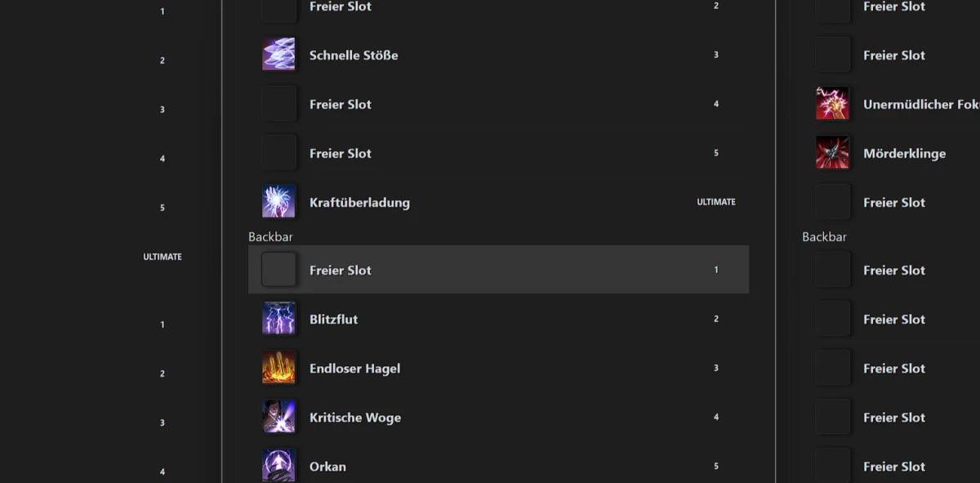
Task: Select the Schnelle Stöße skill icon
Action: 278,55
